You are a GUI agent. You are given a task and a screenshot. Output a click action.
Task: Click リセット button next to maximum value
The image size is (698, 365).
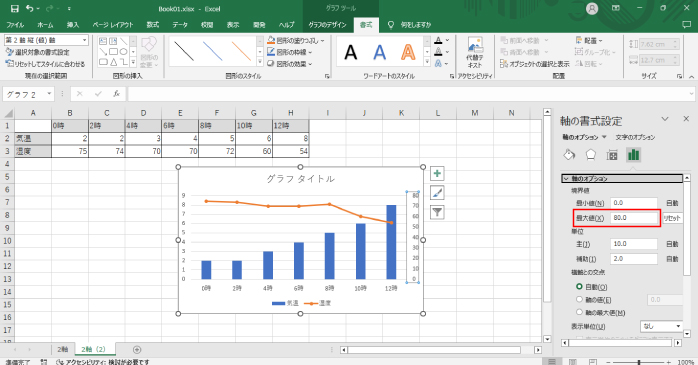pos(672,218)
